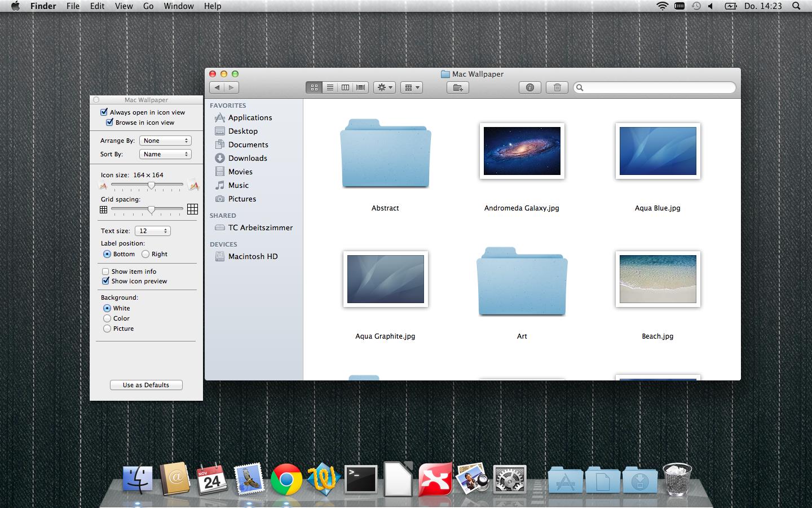This screenshot has width=812, height=508.
Task: Adjust the Grid spacing slider
Action: [151, 209]
